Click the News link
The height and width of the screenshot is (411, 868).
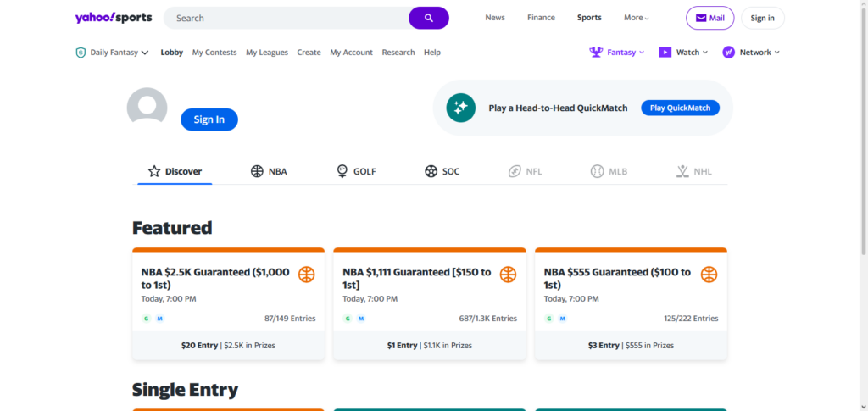(495, 18)
